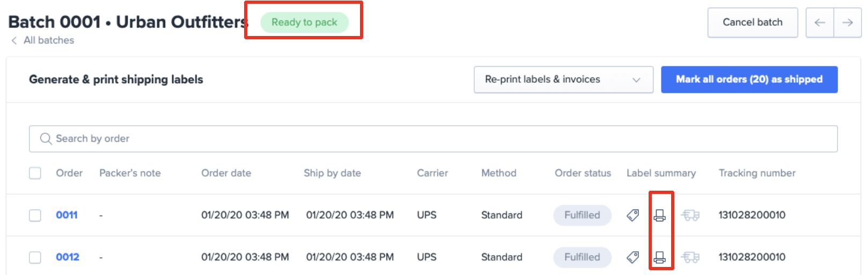Click the chevron arrow in Re-print dropdown
The width and height of the screenshot is (868, 275).
[x=636, y=80]
